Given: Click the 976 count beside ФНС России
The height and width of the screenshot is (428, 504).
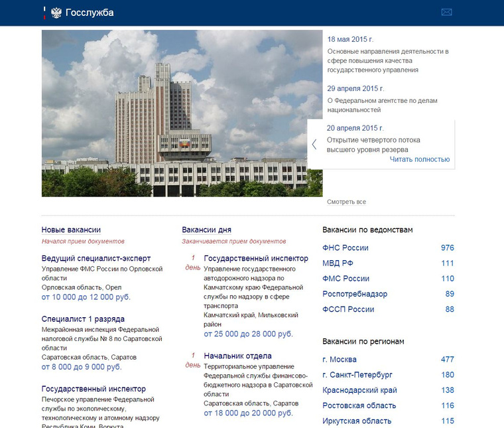Looking at the screenshot, I should (x=448, y=248).
